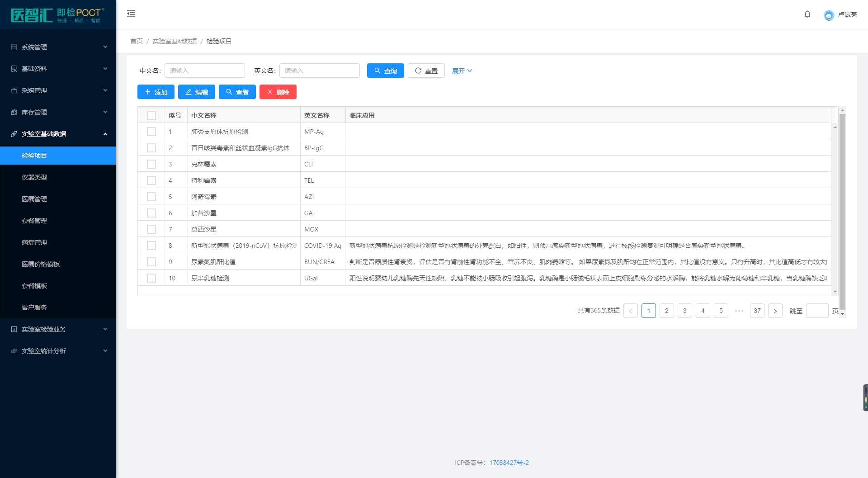Viewport: 868px width, 478px height.
Task: Click the 医智汇 POCT logo
Action: tap(57, 15)
